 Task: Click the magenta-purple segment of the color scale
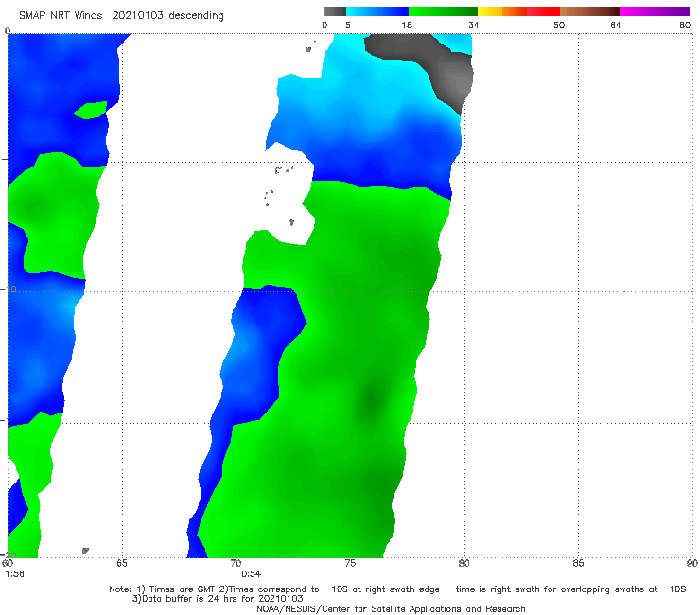pyautogui.click(x=655, y=11)
